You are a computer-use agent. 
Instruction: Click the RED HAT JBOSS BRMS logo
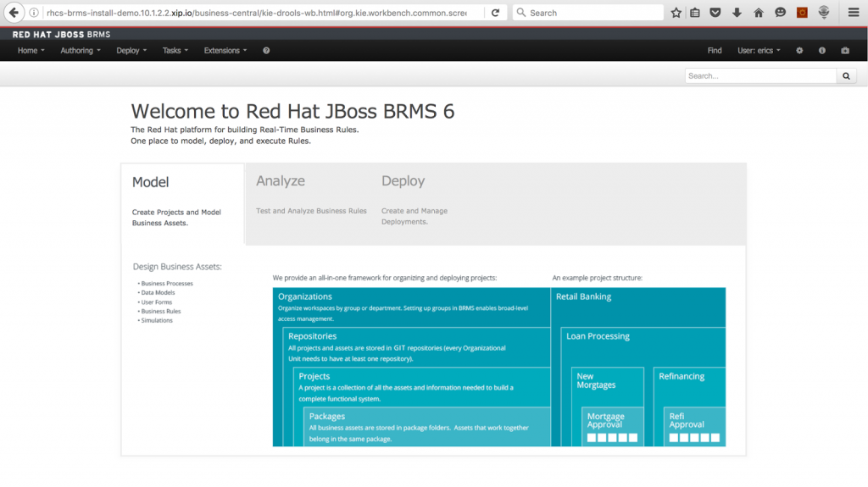pyautogui.click(x=61, y=35)
